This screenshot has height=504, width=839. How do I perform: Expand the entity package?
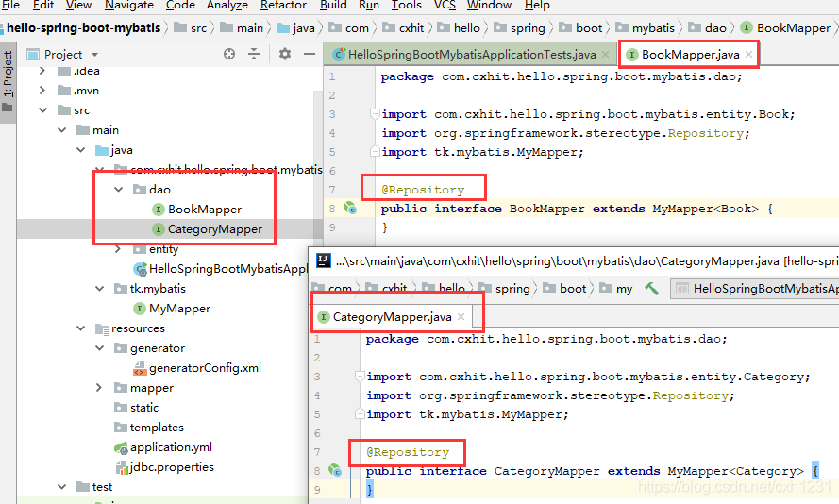118,249
